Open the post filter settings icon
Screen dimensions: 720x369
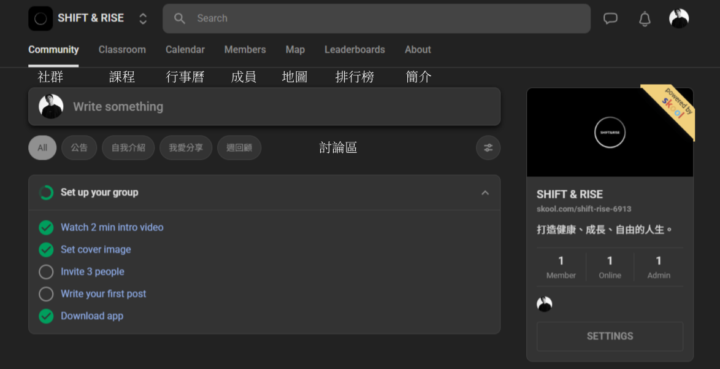tap(488, 148)
